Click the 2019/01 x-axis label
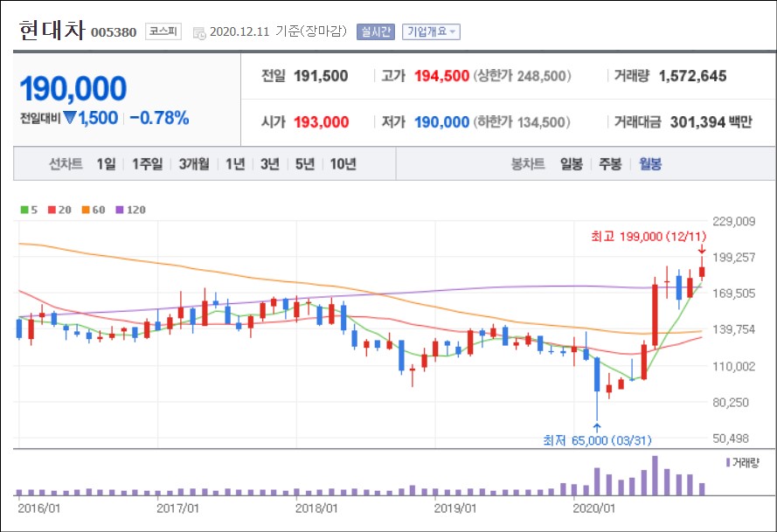 (454, 508)
